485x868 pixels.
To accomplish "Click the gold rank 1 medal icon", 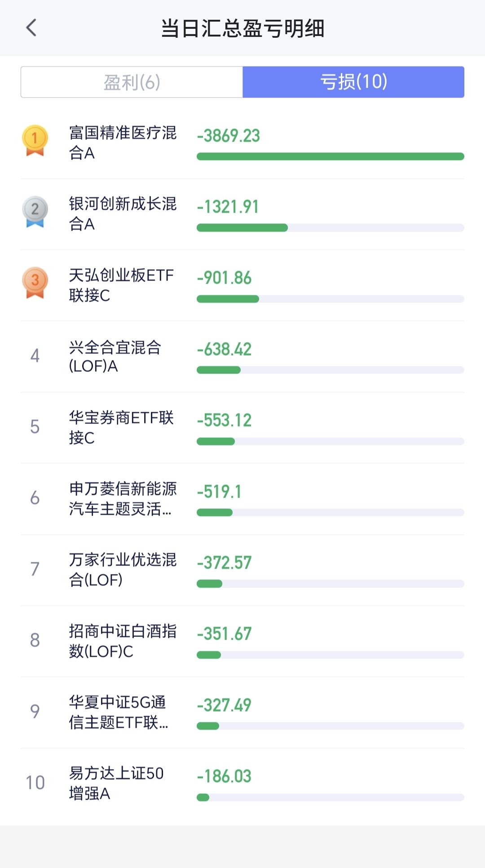I will click(x=35, y=141).
